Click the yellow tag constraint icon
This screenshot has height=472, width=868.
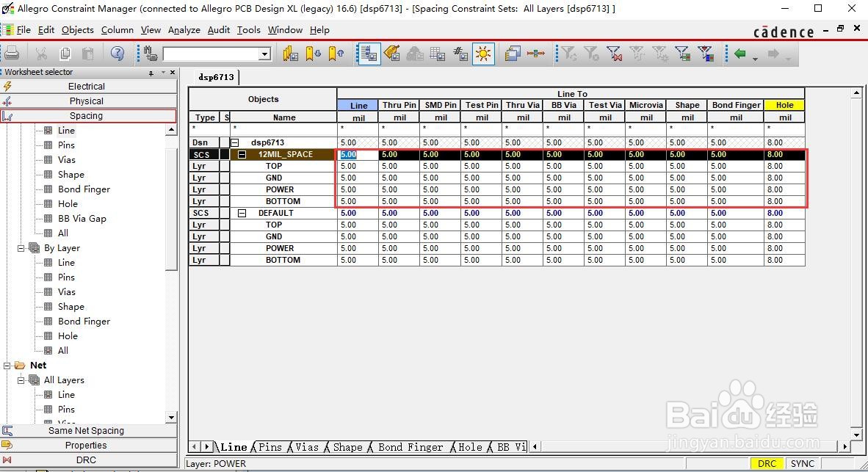[x=392, y=53]
